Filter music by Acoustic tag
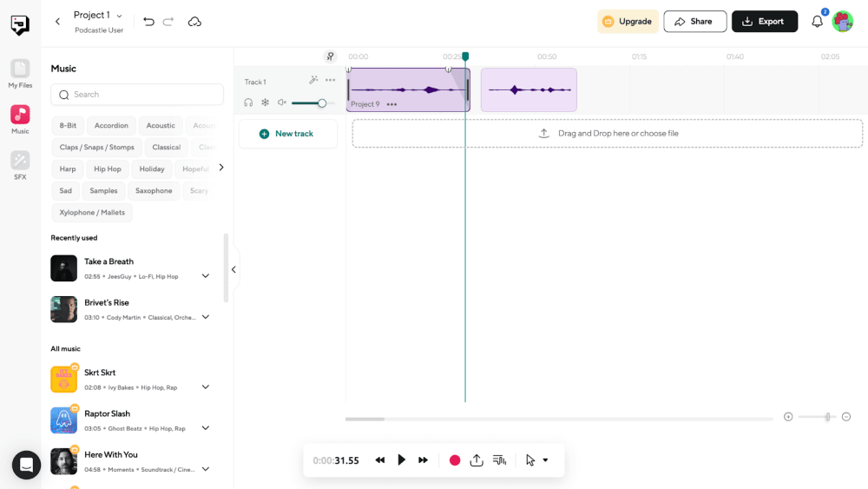 pyautogui.click(x=161, y=126)
